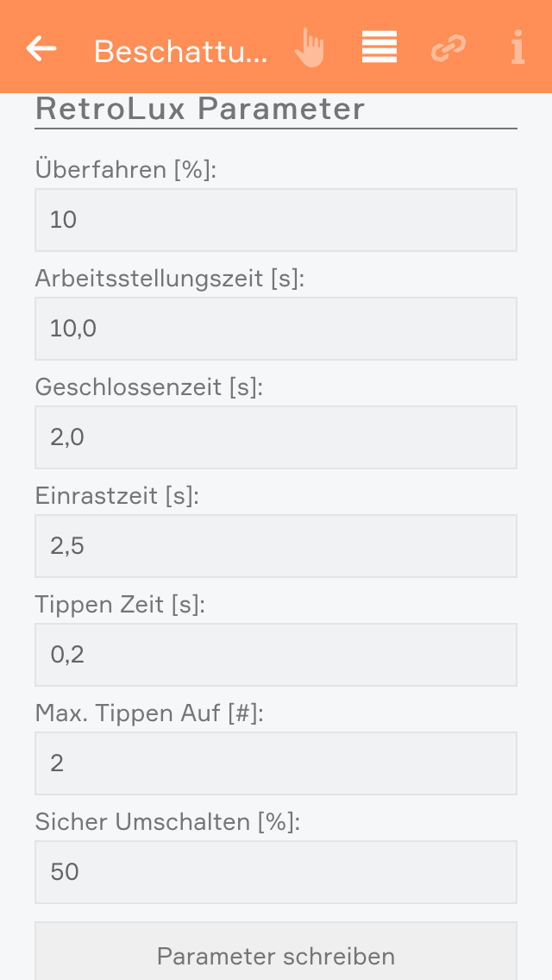Edit the Geschlossenzeit [s] field

(276, 437)
